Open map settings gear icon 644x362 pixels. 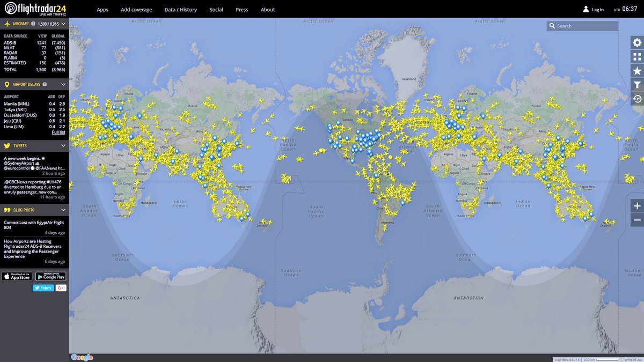(x=637, y=43)
